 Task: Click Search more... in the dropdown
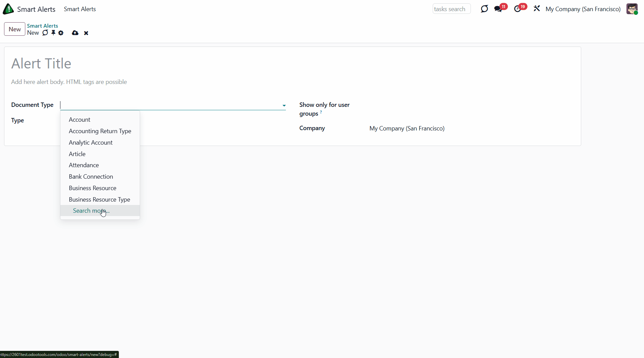click(91, 211)
